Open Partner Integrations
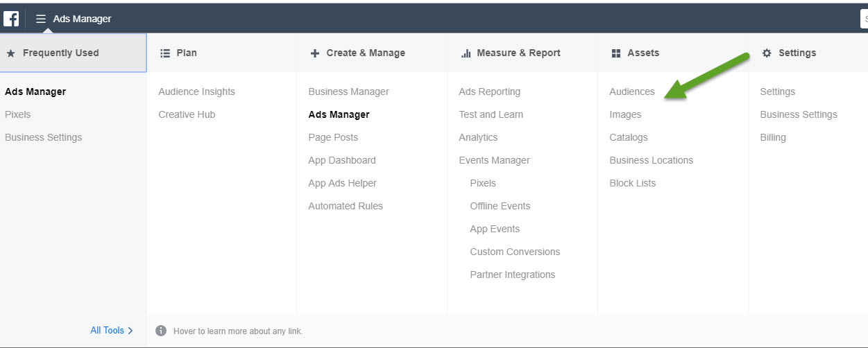 513,275
